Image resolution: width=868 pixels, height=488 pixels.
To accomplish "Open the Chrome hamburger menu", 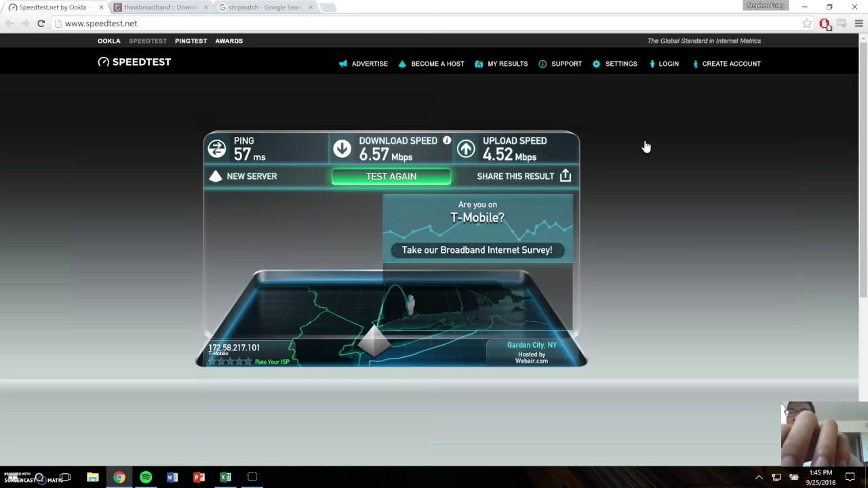I will 858,23.
